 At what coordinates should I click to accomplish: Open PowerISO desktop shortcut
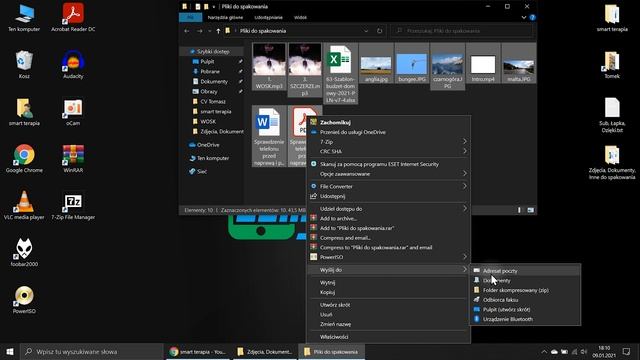[x=24, y=299]
